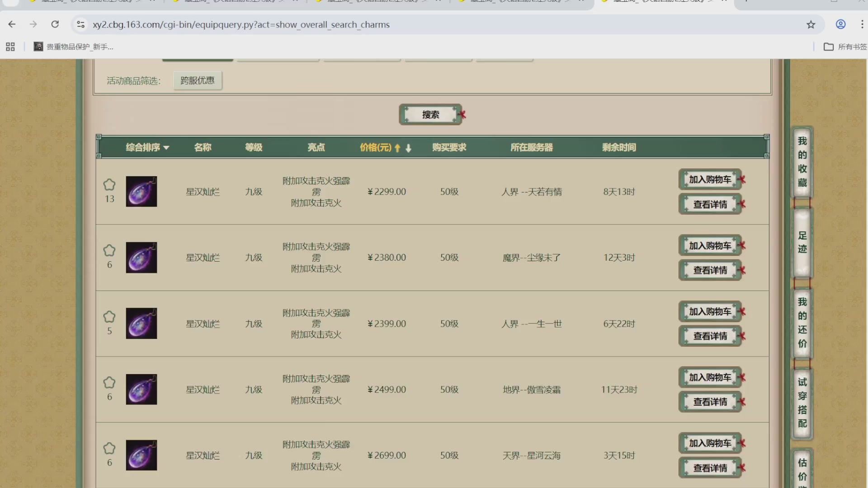Click 星汉灿烂 thumbnail on 一生一世 row
The image size is (868, 488).
[142, 324]
